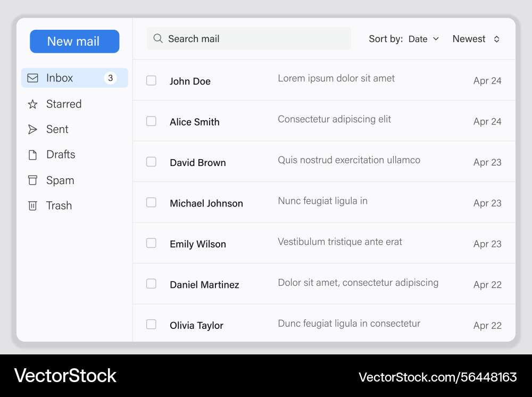532x397 pixels.
Task: Check the David Brown message box
Action: (x=151, y=162)
